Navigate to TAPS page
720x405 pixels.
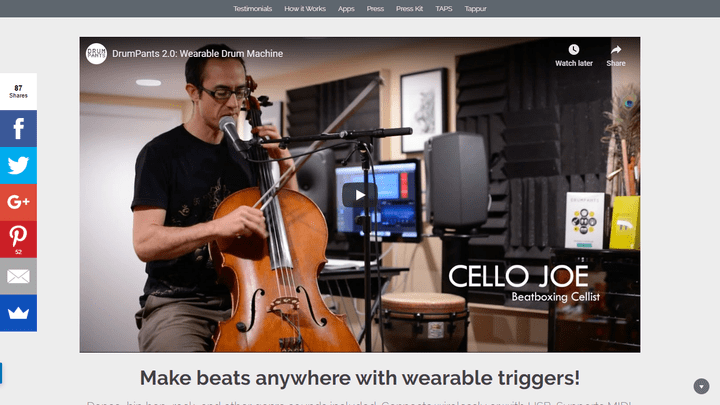pos(444,9)
